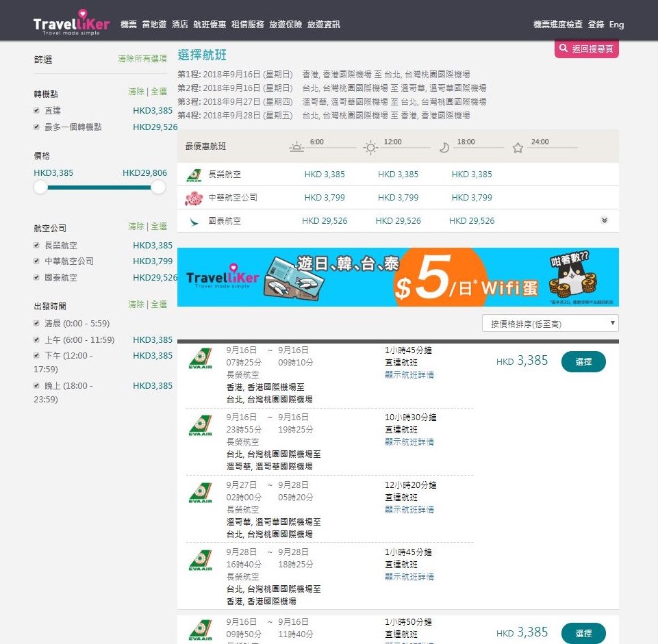Click 長榮航空 HKD 3,385 fare at 18:00
The image size is (658, 644).
tap(472, 175)
